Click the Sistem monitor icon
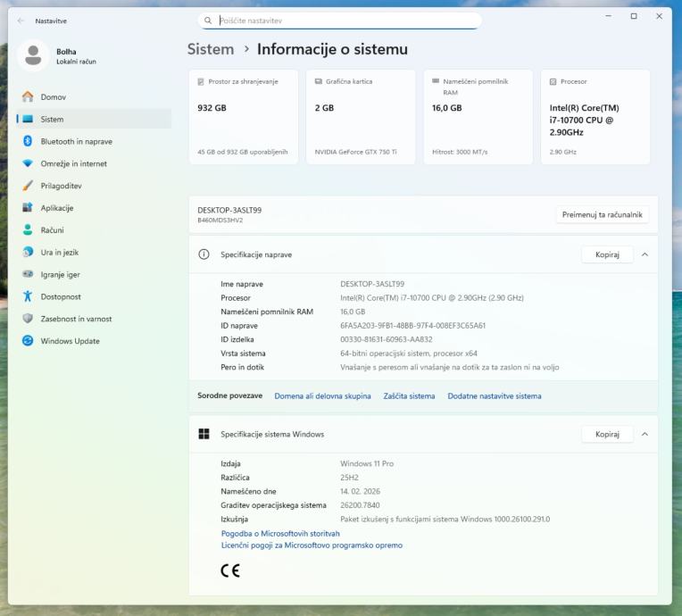This screenshot has width=682, height=616. coord(28,119)
